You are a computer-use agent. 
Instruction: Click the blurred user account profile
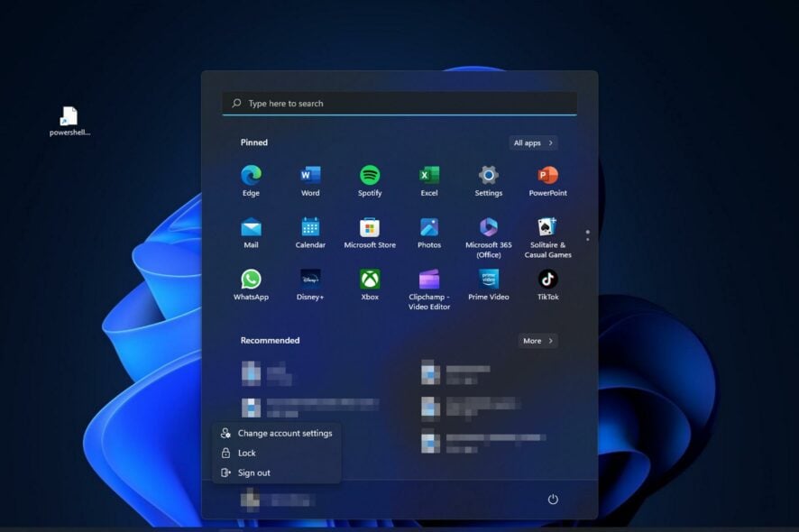tap(277, 500)
